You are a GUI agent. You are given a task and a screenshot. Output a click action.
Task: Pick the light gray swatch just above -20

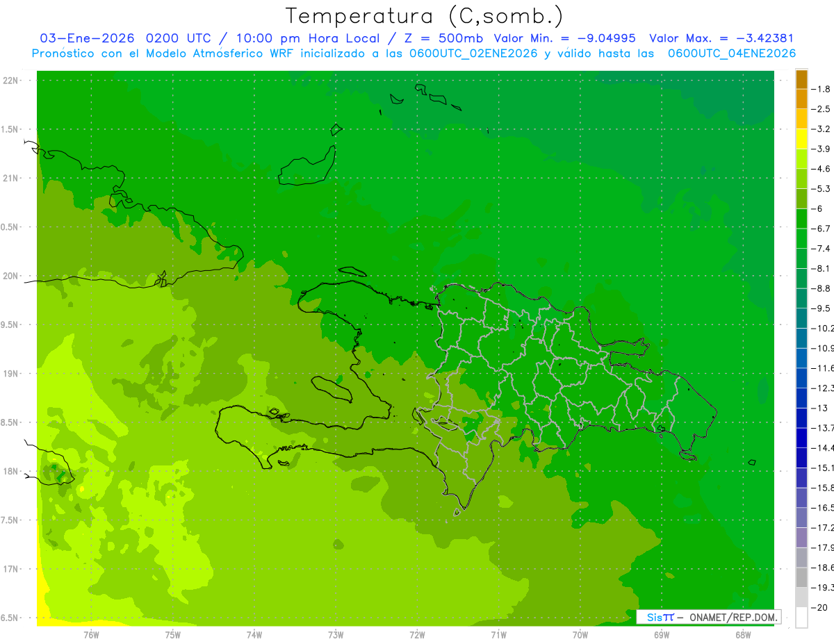(801, 597)
